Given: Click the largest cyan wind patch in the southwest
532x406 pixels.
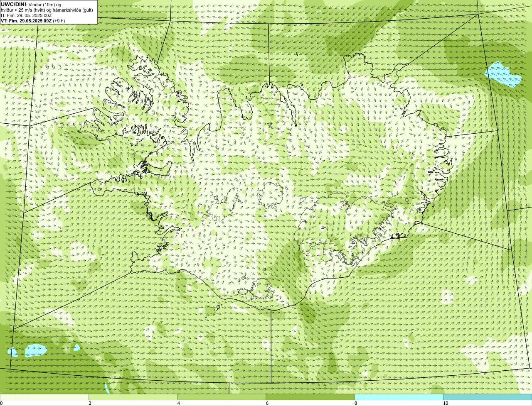Looking at the screenshot, I should point(36,351).
